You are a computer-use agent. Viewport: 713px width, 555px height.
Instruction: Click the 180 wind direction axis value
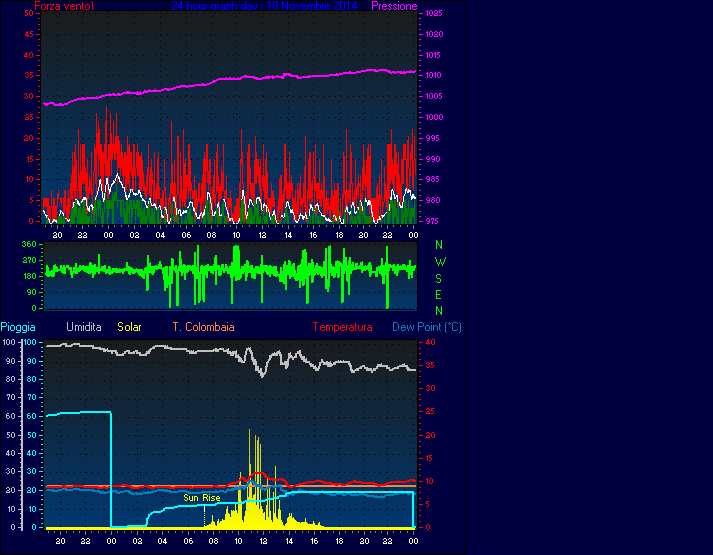pos(29,276)
